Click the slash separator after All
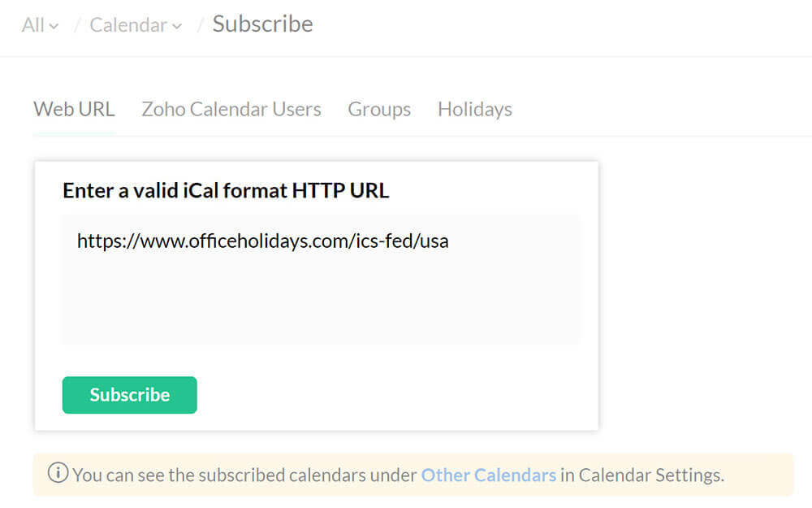812x508 pixels. (77, 25)
